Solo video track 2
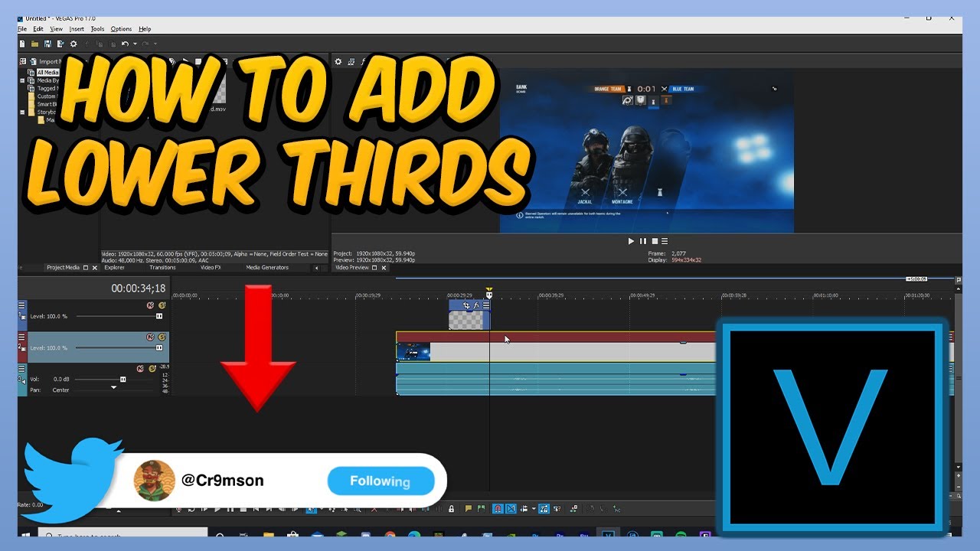Viewport: 980px width, 551px height. [162, 337]
